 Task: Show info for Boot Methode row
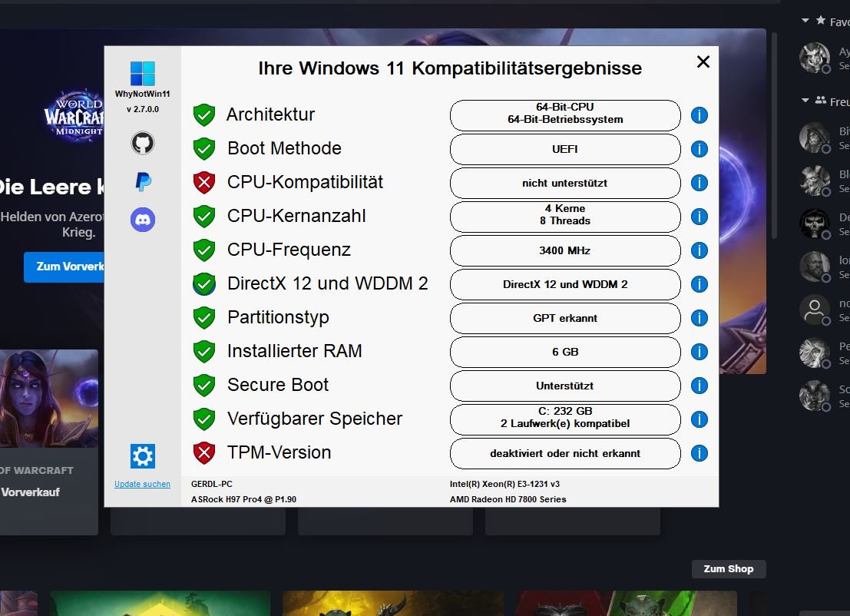tap(700, 148)
